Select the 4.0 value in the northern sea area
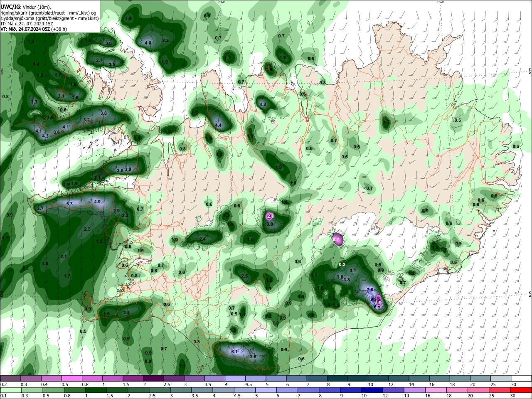This screenshot has width=532, height=399. coord(148,43)
